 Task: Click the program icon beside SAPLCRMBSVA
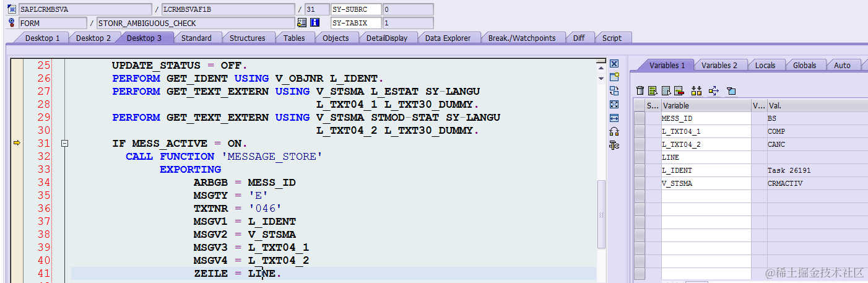tap(11, 9)
